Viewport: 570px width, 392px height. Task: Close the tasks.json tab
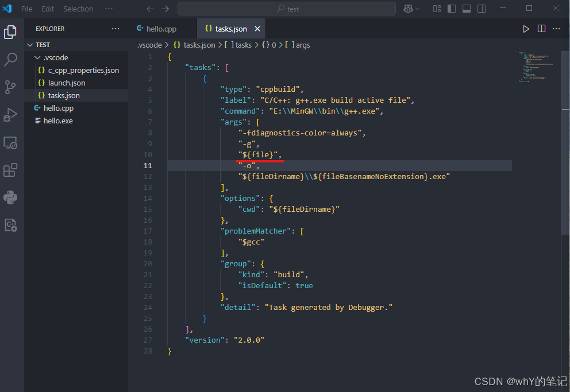(257, 29)
